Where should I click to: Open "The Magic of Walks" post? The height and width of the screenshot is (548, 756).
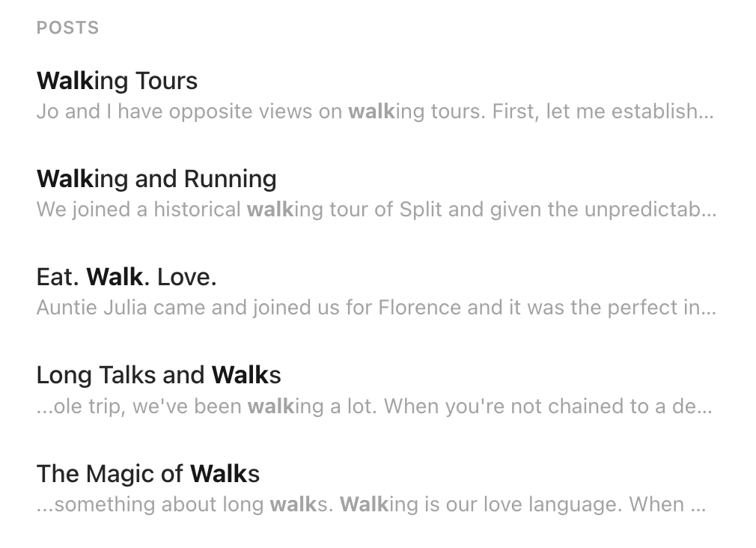147,474
